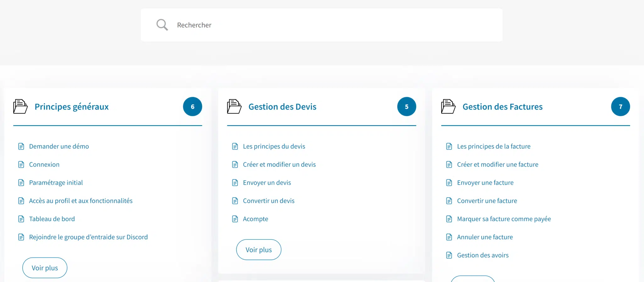
Task: Open the Convertir un devis article
Action: [x=269, y=201]
